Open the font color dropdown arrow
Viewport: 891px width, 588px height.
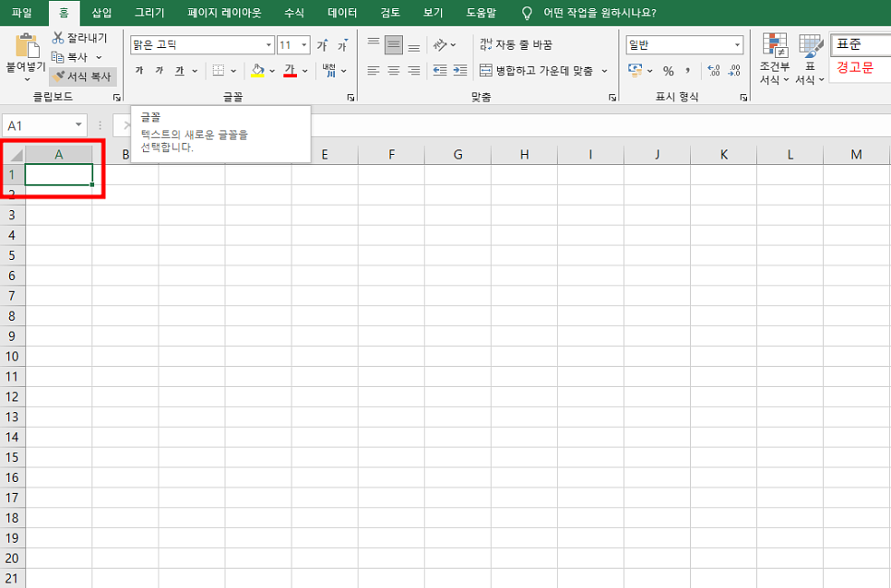tap(304, 71)
